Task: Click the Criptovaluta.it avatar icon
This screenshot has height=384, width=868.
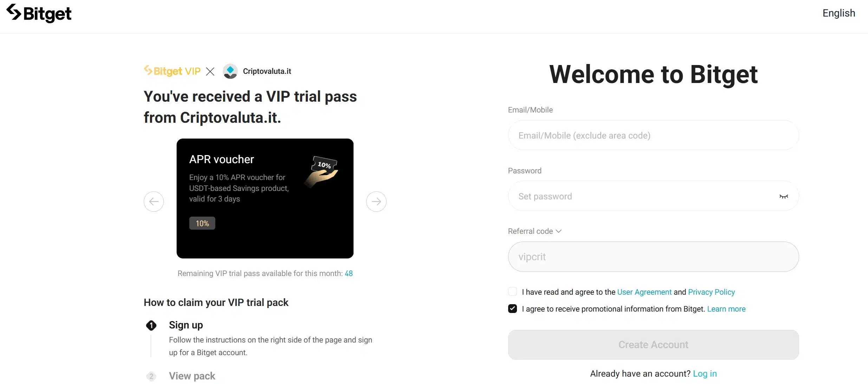Action: point(230,71)
